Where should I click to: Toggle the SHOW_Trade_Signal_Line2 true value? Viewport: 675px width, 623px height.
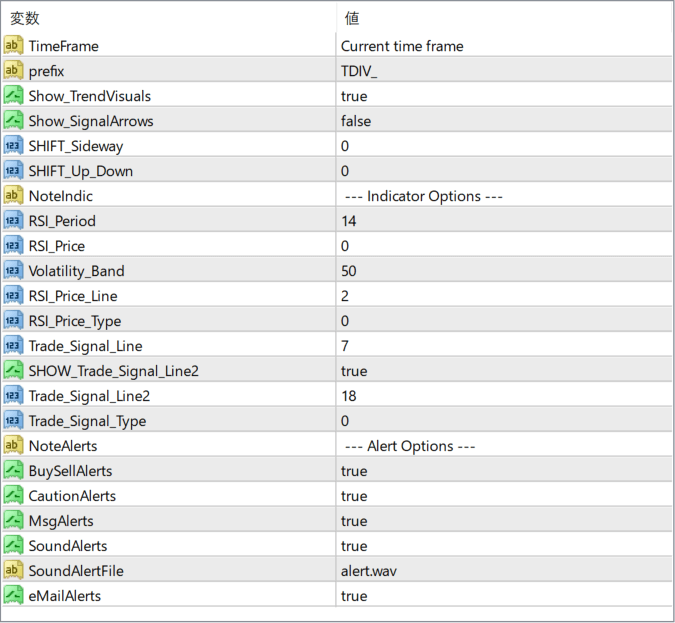[x=354, y=371]
